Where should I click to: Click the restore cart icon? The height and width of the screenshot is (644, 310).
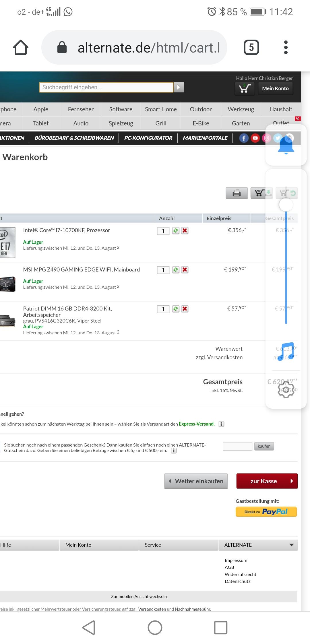click(x=286, y=193)
